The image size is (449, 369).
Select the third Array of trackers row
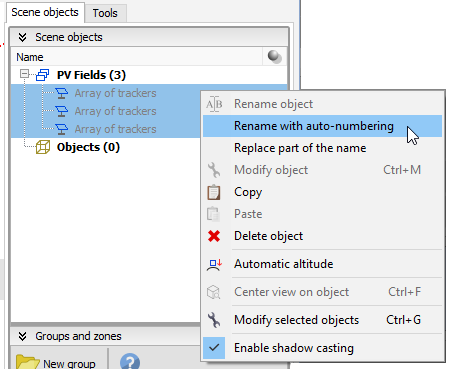[105, 129]
